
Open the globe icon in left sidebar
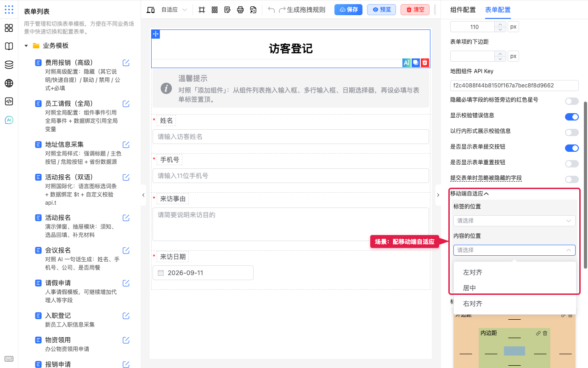pos(9,83)
